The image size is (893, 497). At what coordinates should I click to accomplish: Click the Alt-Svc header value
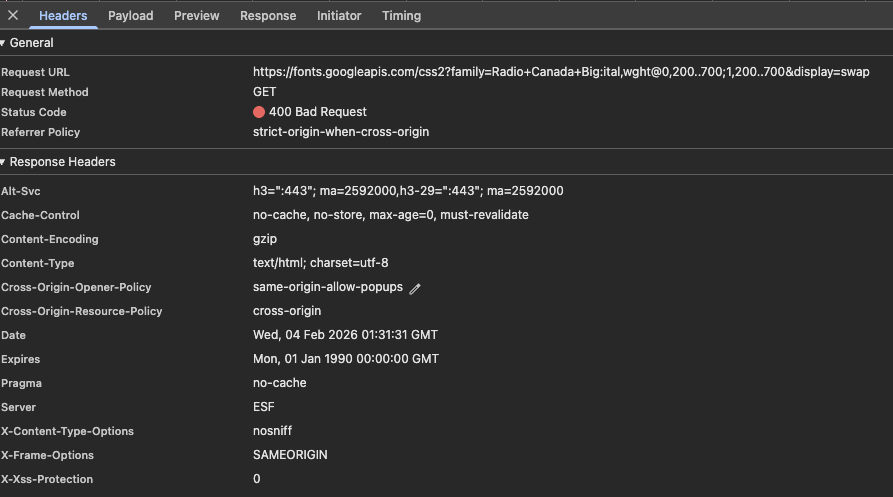coord(408,191)
